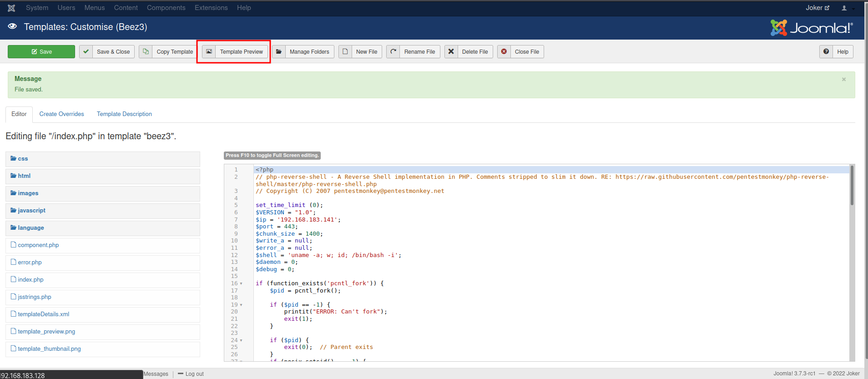The image size is (868, 379).
Task: Click the Help toolbar button
Action: (x=837, y=51)
